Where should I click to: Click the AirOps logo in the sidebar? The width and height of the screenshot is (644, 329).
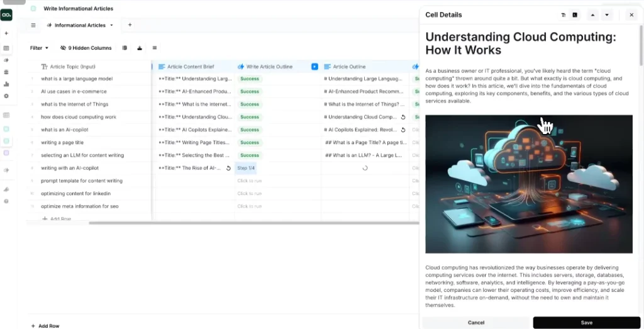(x=6, y=14)
